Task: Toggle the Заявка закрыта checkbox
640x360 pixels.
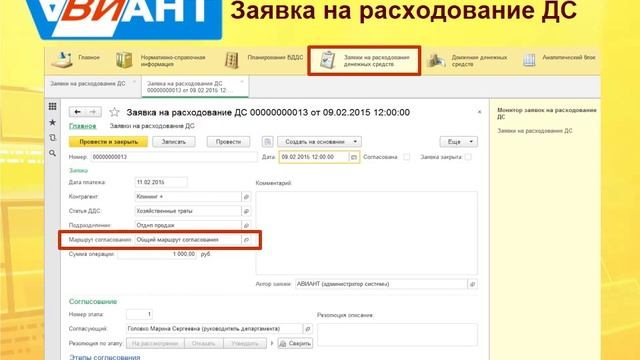Action: (468, 157)
